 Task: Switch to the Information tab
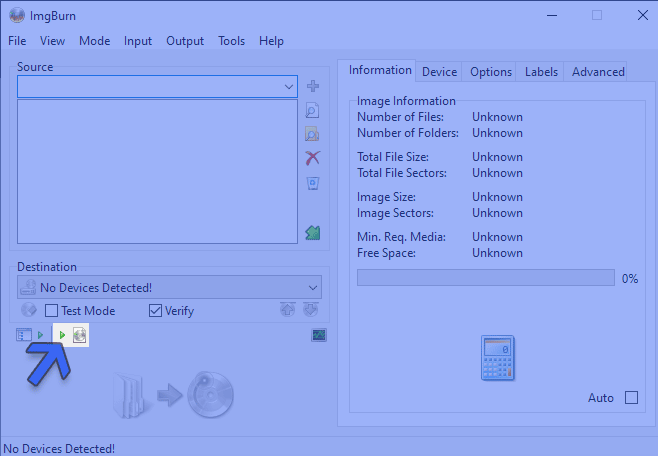pos(380,70)
